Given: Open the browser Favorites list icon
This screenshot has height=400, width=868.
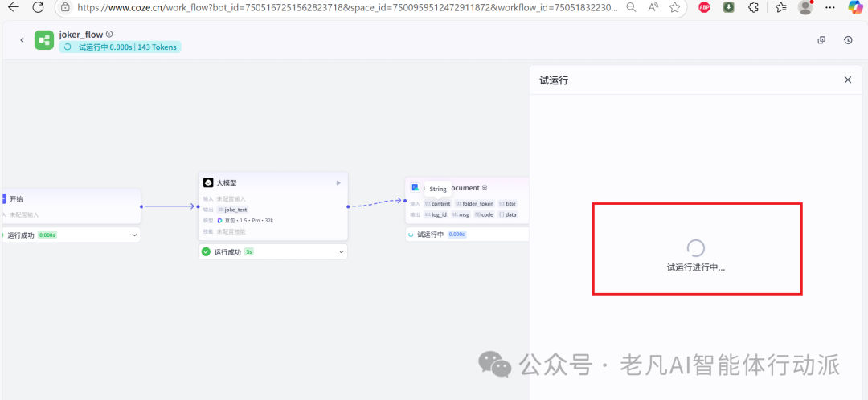Looking at the screenshot, I should click(x=781, y=7).
